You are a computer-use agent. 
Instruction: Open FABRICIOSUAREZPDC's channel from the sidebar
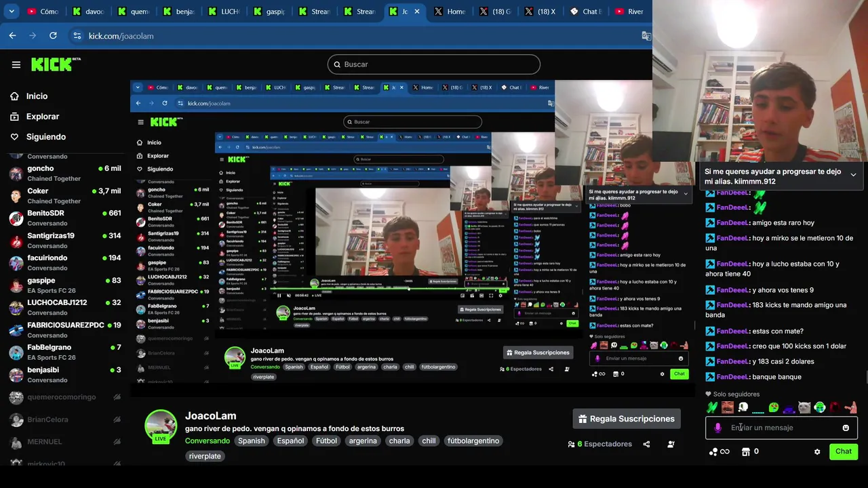[x=65, y=330]
